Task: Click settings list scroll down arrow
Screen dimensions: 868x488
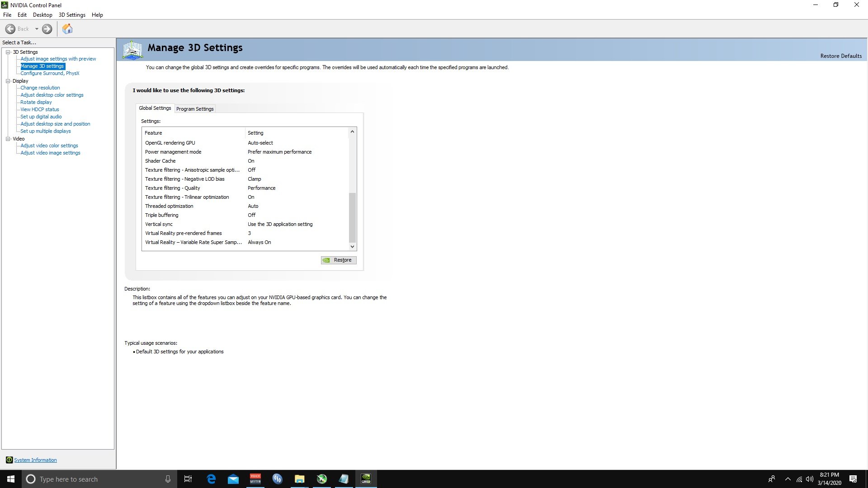Action: (352, 247)
